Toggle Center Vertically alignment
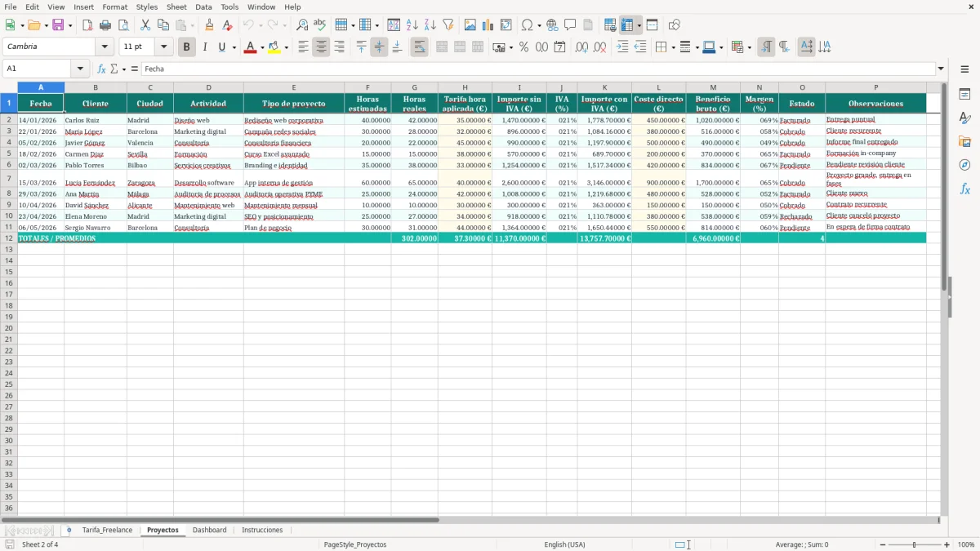 click(379, 47)
